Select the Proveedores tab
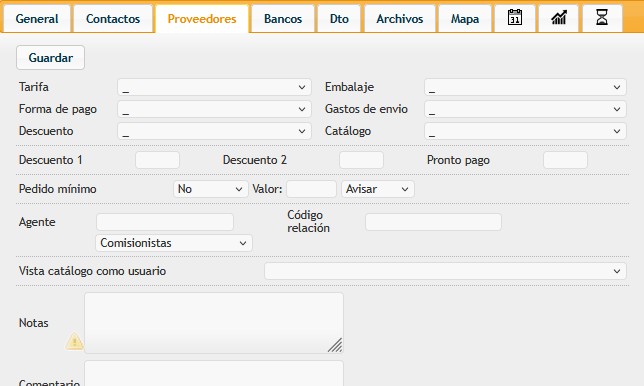 coord(202,19)
